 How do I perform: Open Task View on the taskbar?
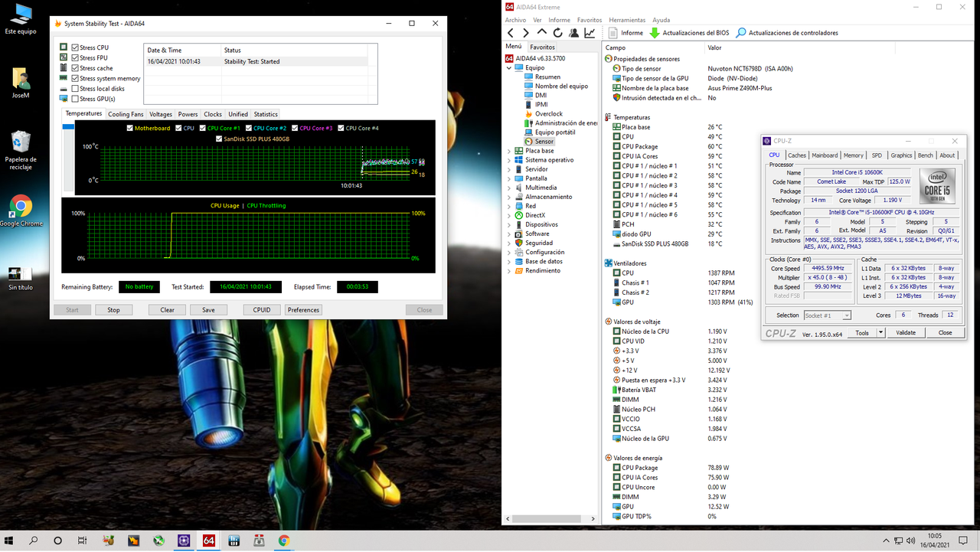[x=83, y=541]
